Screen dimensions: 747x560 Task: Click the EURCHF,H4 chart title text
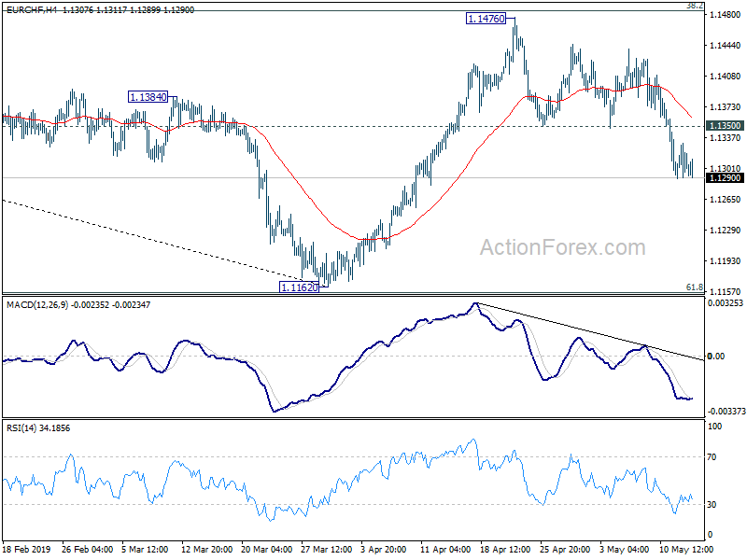[31, 9]
